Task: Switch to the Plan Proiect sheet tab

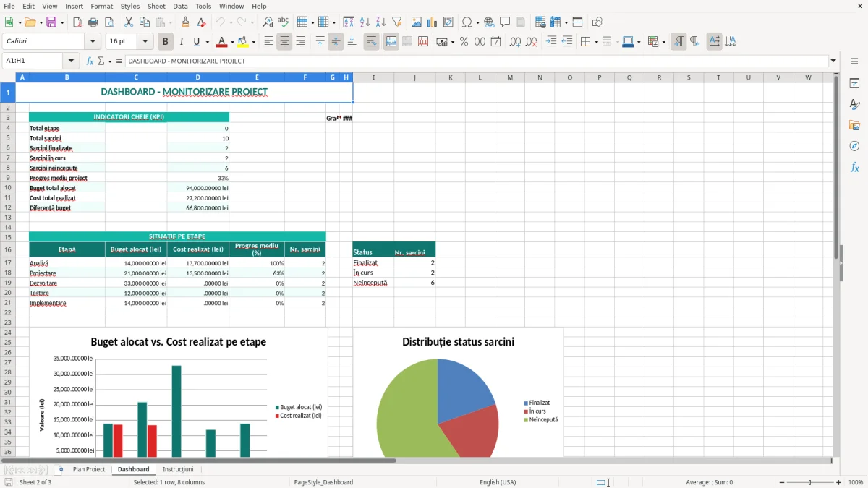Action: (89, 469)
